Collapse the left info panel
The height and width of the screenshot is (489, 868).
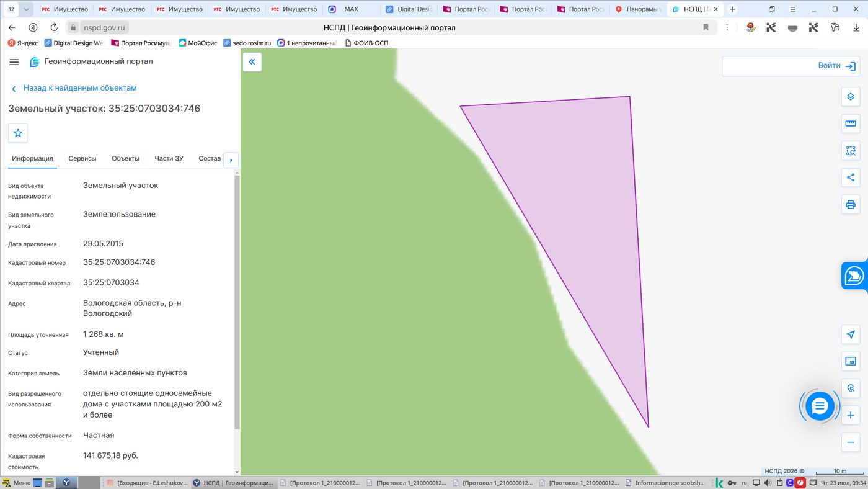[252, 62]
